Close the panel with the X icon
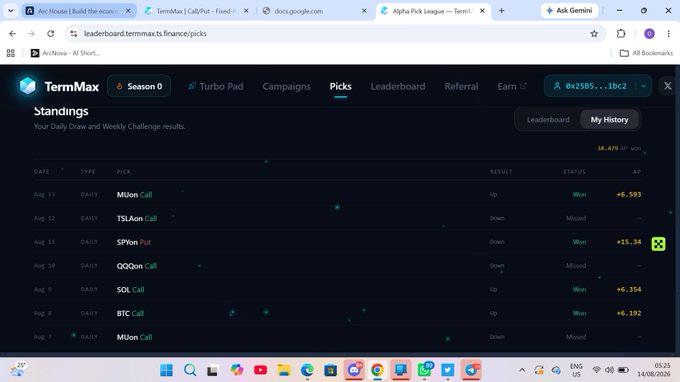The image size is (680, 382). pyautogui.click(x=667, y=86)
